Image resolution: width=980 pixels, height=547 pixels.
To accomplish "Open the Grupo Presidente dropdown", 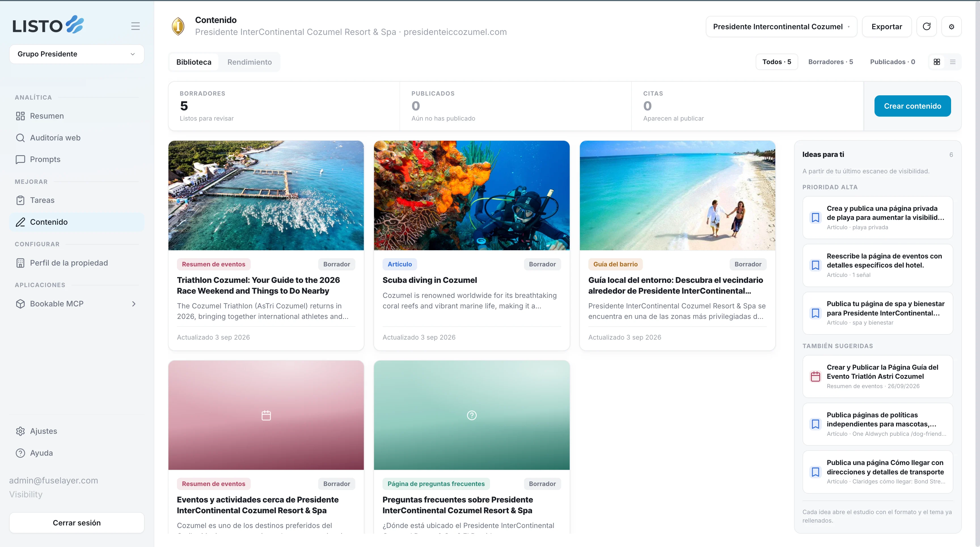I will [77, 54].
